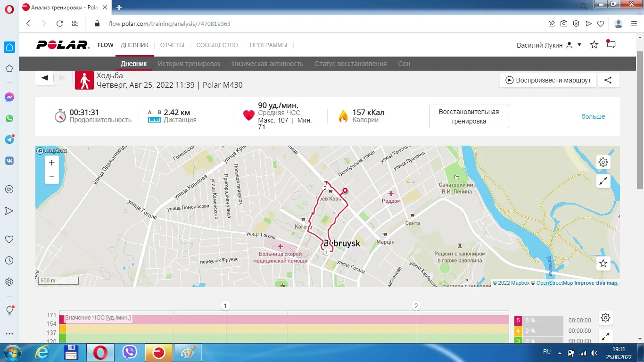Select the Дневник sub-tab
This screenshot has height=362, width=644.
134,64
